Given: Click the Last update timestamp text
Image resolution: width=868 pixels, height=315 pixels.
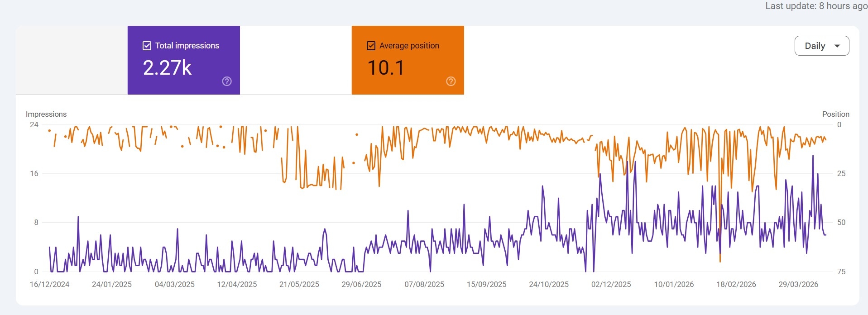Looking at the screenshot, I should coord(816,6).
